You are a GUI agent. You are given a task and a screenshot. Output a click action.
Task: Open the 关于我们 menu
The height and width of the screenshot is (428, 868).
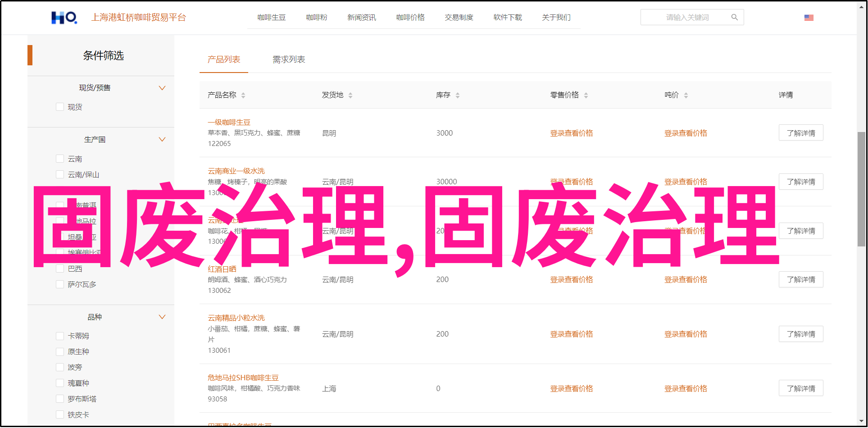[556, 18]
